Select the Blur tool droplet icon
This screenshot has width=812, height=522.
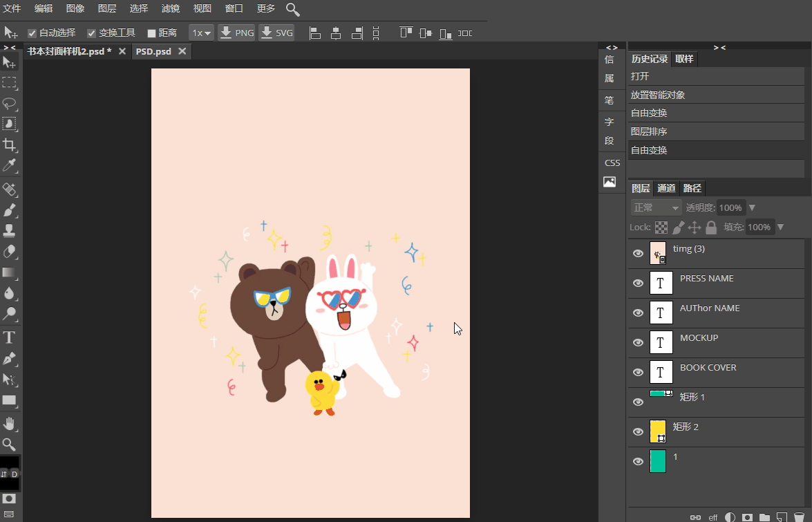tap(9, 293)
